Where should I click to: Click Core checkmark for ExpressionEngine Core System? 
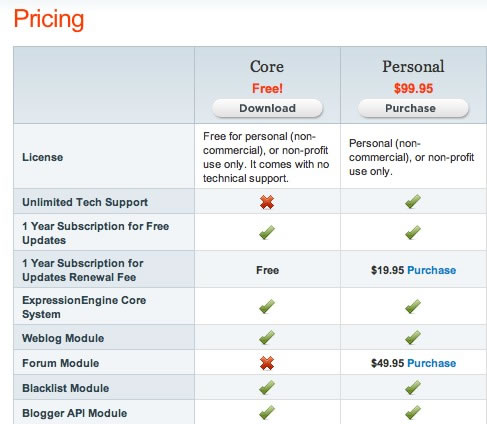[x=267, y=306]
